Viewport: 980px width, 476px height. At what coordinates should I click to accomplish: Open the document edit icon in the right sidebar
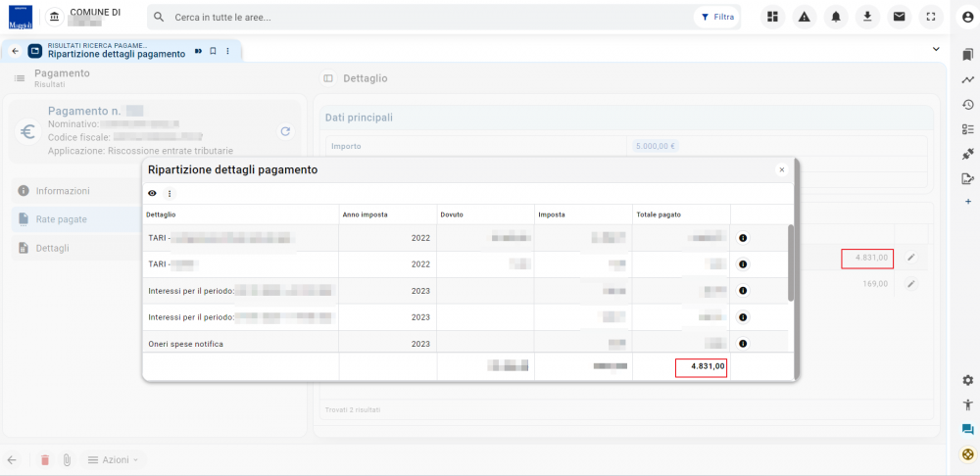(967, 178)
